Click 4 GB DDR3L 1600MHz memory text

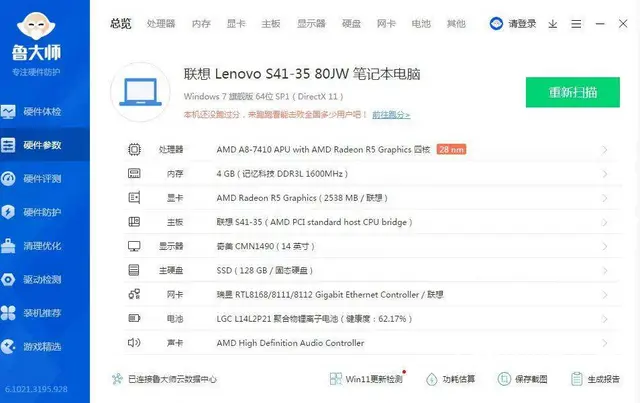[282, 174]
